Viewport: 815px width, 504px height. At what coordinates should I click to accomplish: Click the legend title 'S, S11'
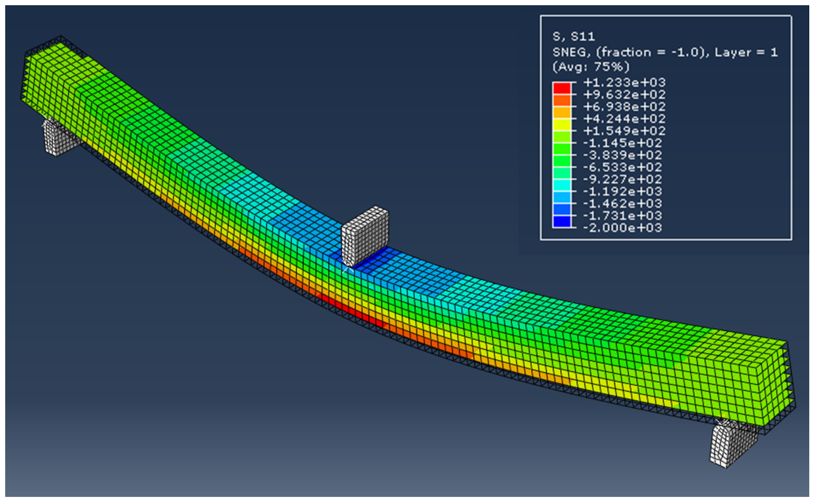pyautogui.click(x=574, y=36)
